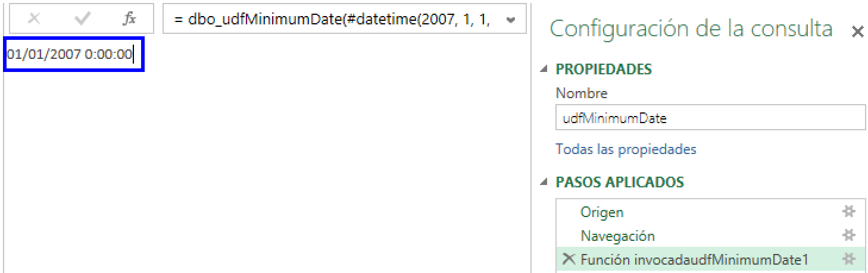Open settings gear for the Navegación step
The height and width of the screenshot is (273, 868).
click(848, 236)
